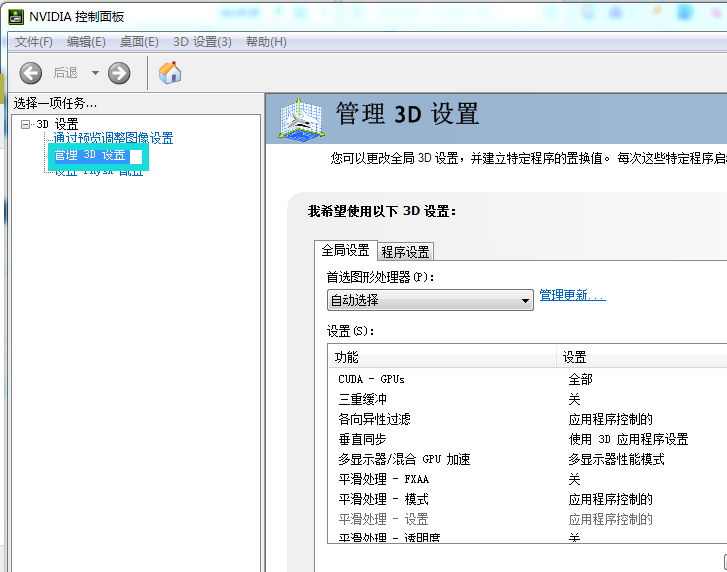Collapse the 3D 设置 tree node
727x572 pixels.
pyautogui.click(x=26, y=124)
